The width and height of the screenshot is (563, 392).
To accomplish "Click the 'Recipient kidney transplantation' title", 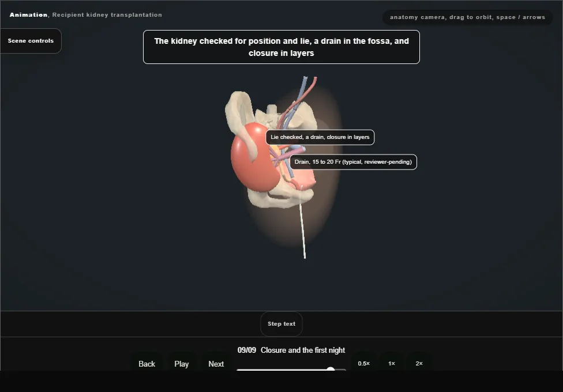I will [x=107, y=15].
